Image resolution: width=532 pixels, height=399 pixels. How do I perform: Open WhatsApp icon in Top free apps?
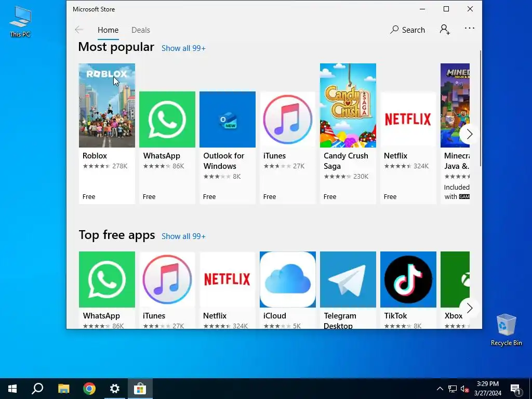click(107, 279)
